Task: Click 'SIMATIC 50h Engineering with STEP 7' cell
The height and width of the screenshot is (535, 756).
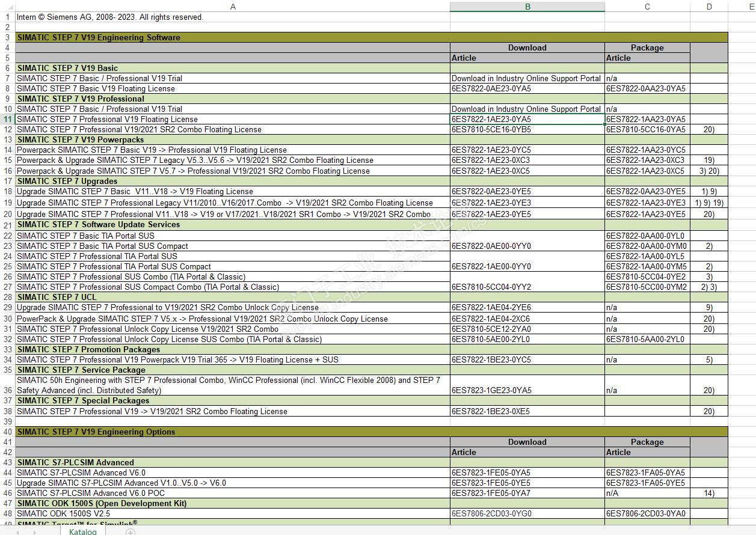Action: tap(233, 385)
